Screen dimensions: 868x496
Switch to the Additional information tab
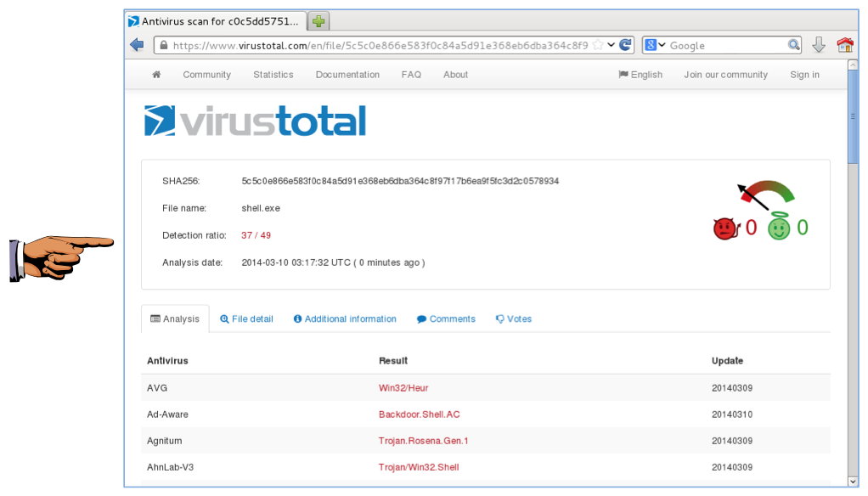click(345, 318)
